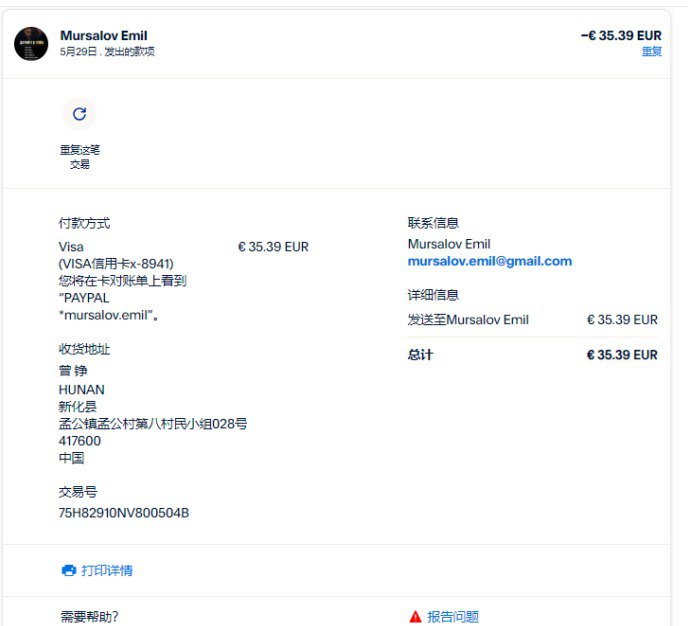Click the circular repeat-transaction arrow icon

tap(79, 114)
